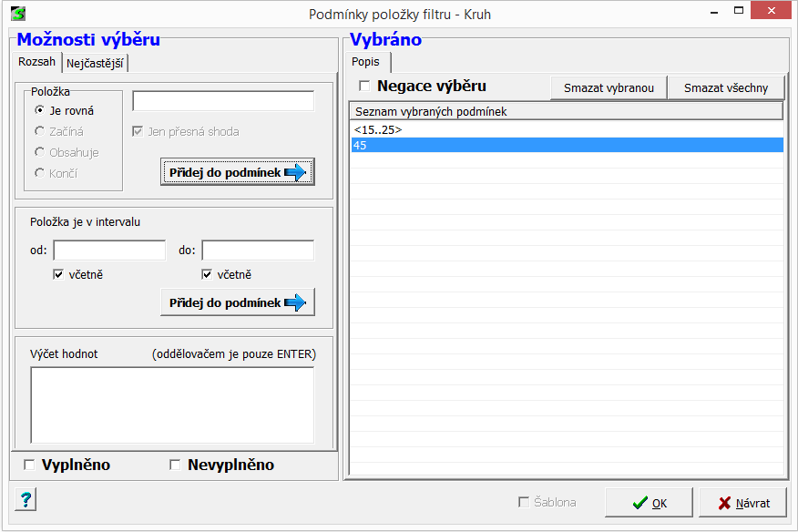The width and height of the screenshot is (798, 532).
Task: Click the help question mark icon
Action: (x=26, y=499)
